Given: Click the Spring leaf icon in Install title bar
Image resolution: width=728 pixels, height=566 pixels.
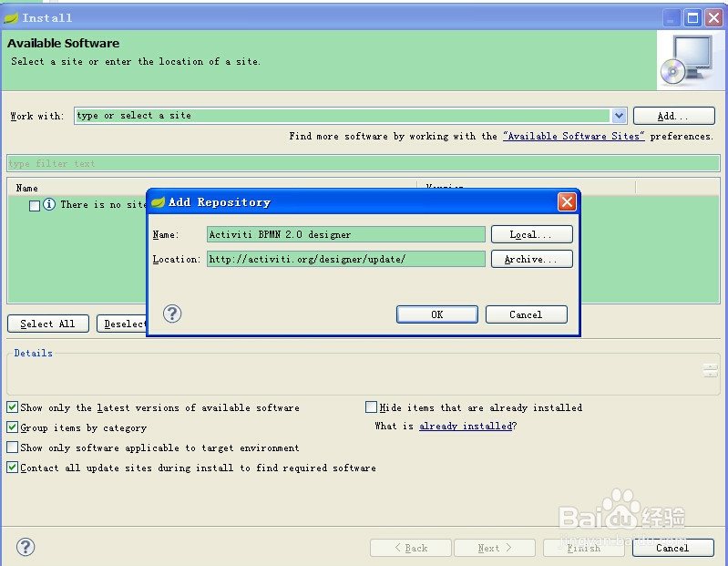Looking at the screenshot, I should pos(11,18).
